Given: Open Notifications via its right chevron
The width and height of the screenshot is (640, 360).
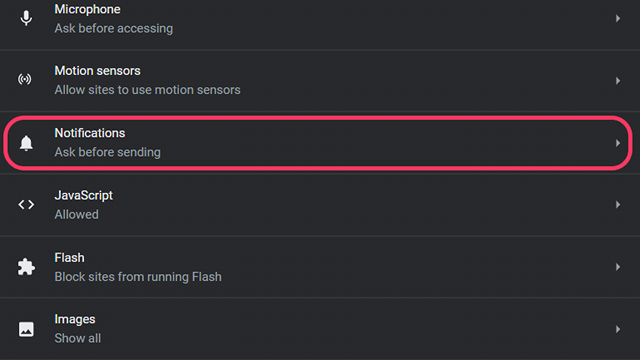Looking at the screenshot, I should (618, 143).
